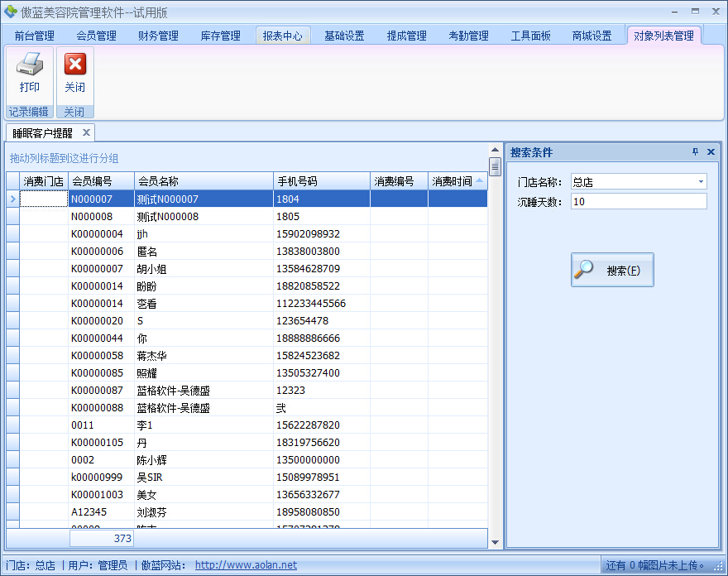This screenshot has width=728, height=576.
Task: Click the app logo icon in title bar
Action: 11,12
